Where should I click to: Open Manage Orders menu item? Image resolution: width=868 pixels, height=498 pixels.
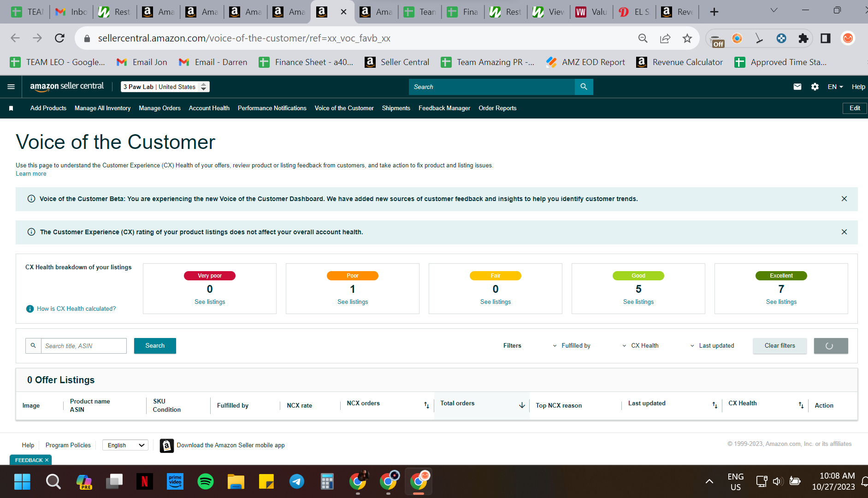(159, 108)
